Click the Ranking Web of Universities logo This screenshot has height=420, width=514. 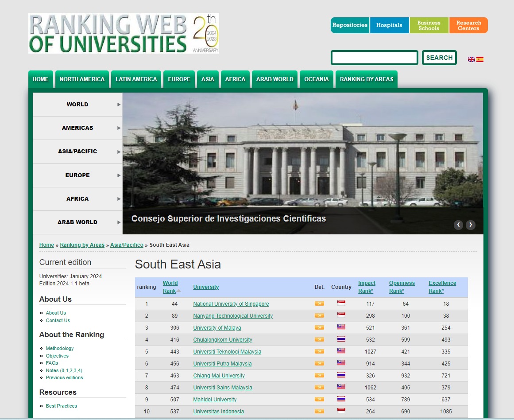click(124, 33)
